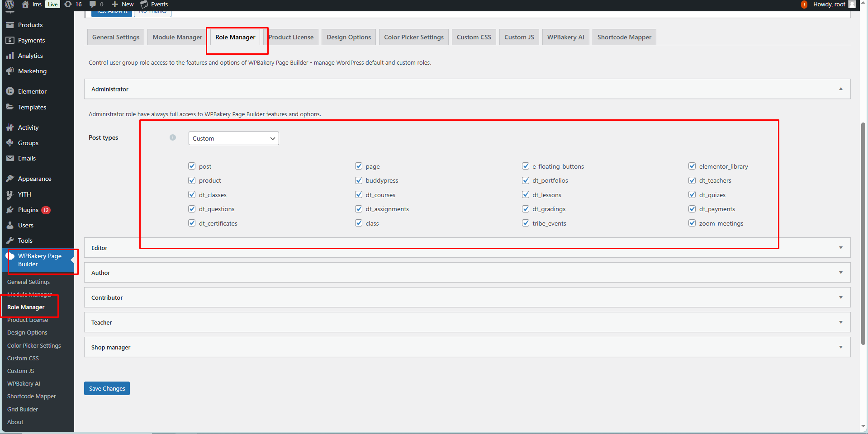Click the Events icon in admin bar
This screenshot has width=868, height=434.
(x=144, y=4)
